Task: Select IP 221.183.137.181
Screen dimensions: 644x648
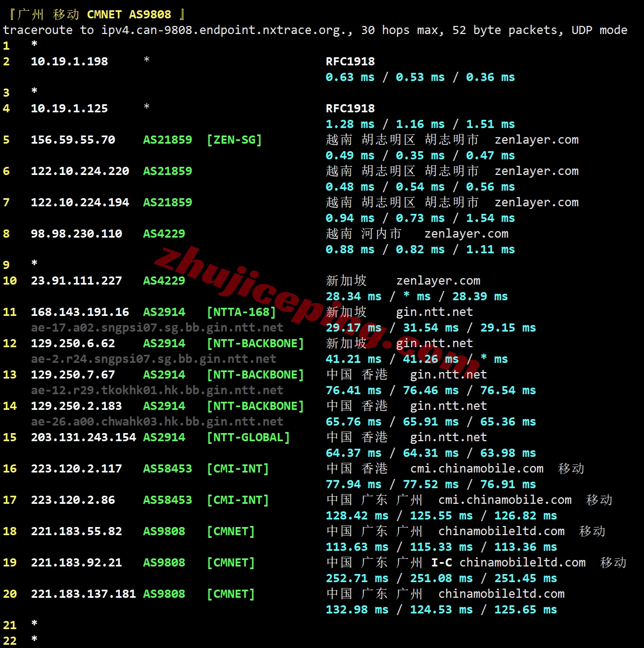Action: click(x=83, y=594)
